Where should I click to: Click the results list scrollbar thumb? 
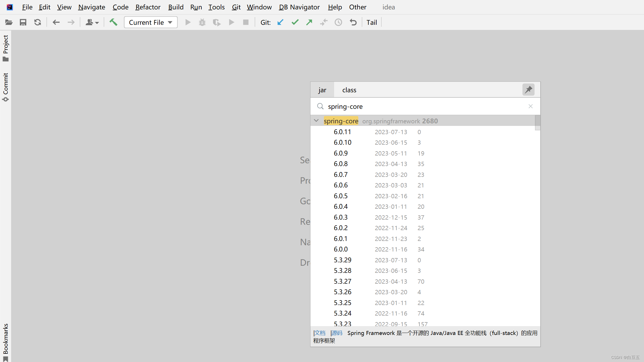click(537, 122)
